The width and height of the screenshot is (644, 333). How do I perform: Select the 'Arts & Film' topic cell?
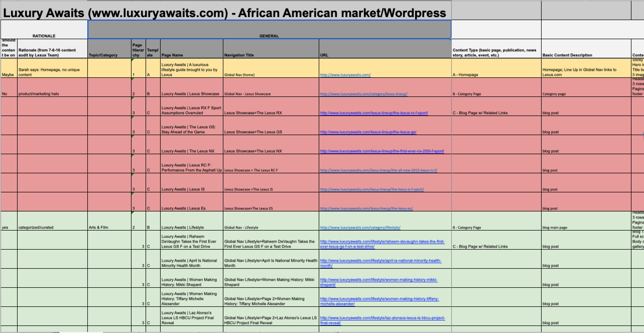pos(109,221)
